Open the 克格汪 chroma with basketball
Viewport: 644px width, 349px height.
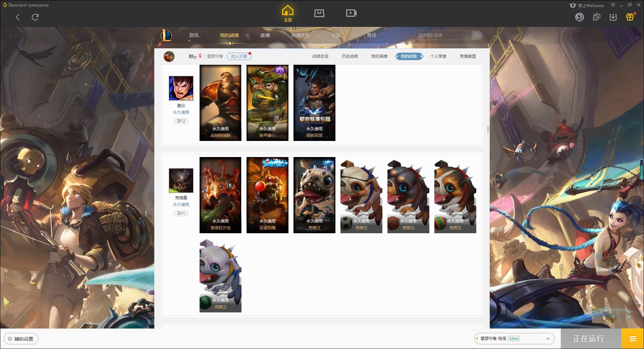[x=408, y=196]
